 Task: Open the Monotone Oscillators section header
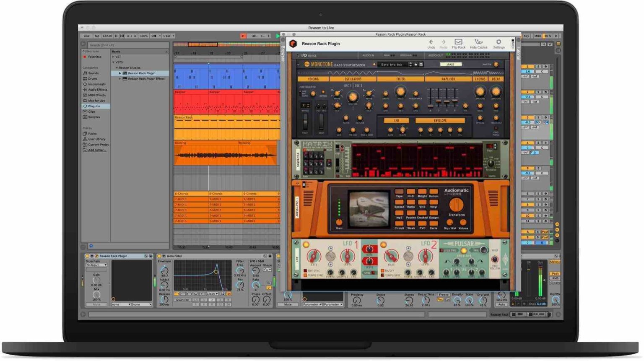(353, 79)
